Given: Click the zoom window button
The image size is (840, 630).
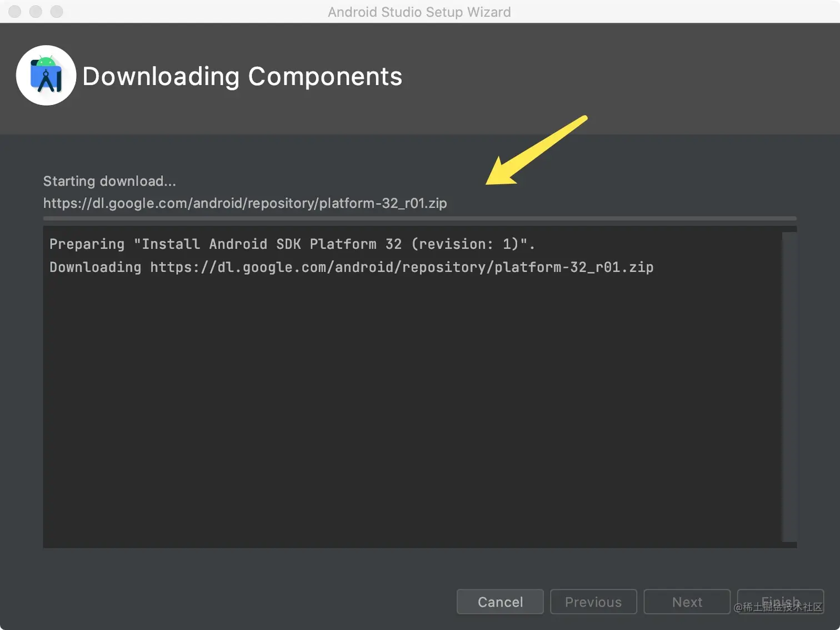Looking at the screenshot, I should [57, 11].
